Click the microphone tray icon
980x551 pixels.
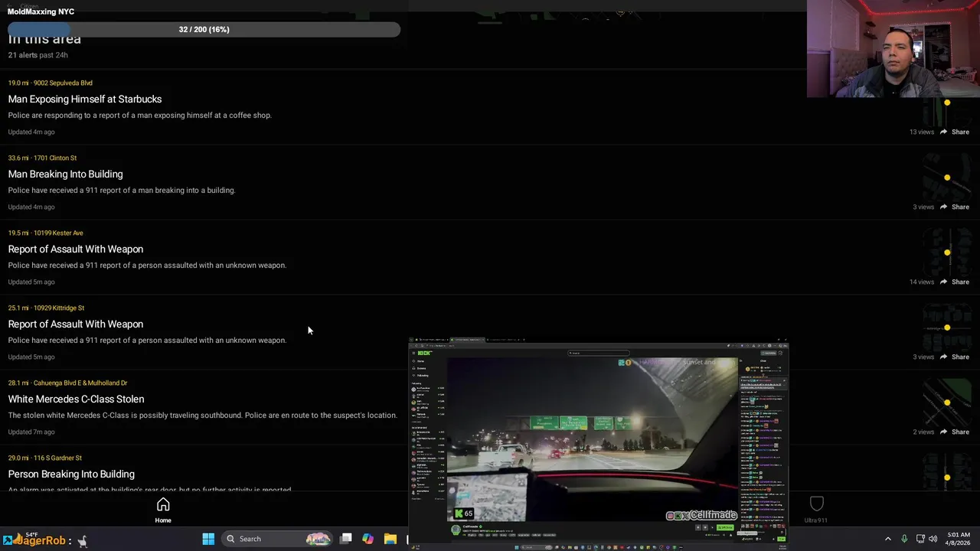[x=904, y=539]
